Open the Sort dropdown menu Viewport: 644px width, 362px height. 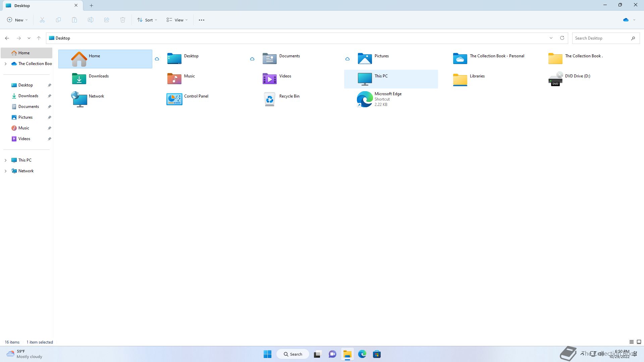coord(147,20)
